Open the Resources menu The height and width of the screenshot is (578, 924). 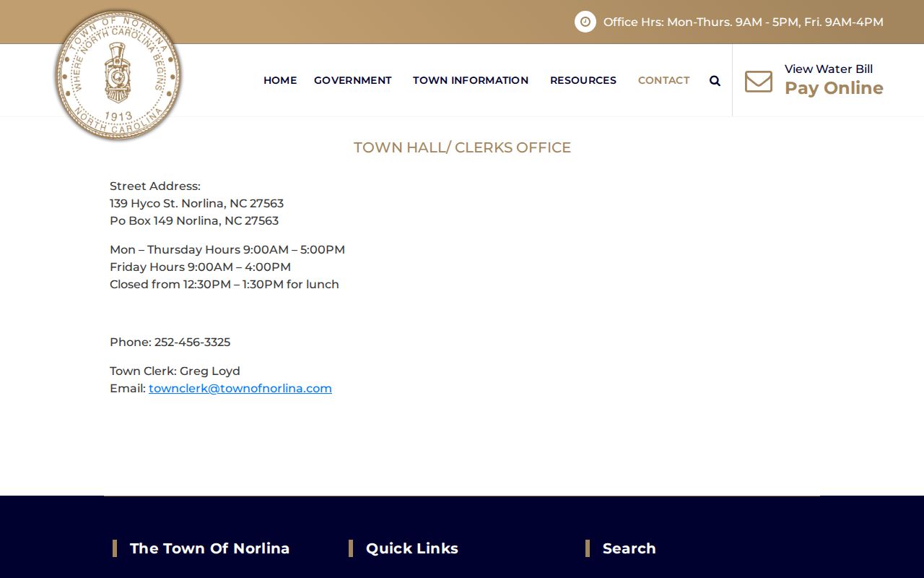tap(583, 80)
